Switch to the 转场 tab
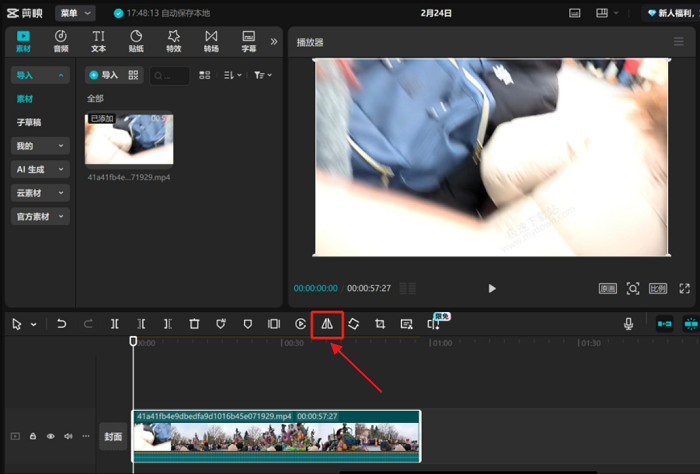700x474 pixels. [x=211, y=41]
